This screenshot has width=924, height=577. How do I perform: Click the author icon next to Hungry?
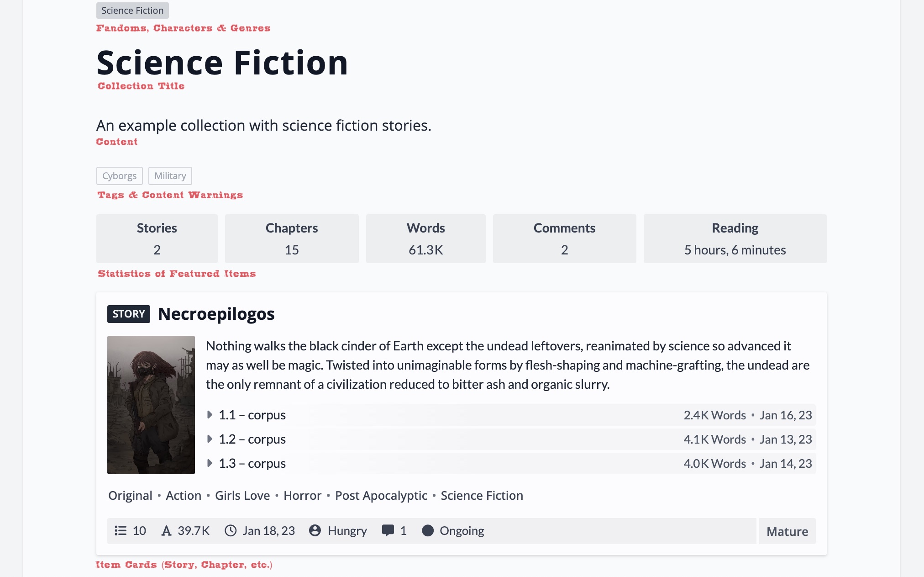pos(314,530)
